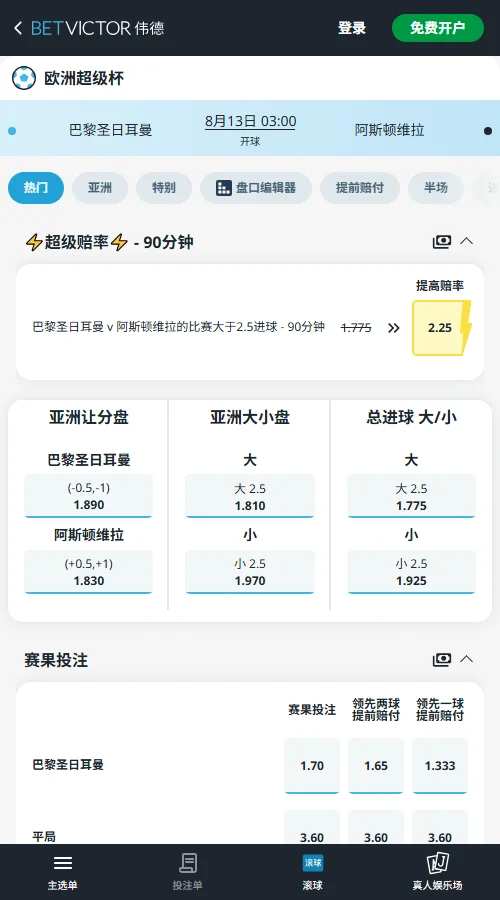The width and height of the screenshot is (500, 900).
Task: Open the 真人娱乐场 live casino
Action: point(437,871)
